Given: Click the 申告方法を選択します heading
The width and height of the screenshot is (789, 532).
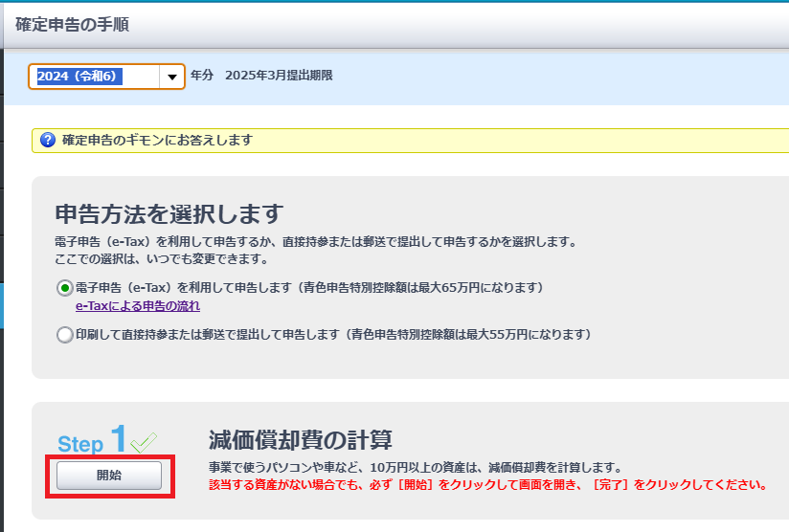Looking at the screenshot, I should coord(169,212).
